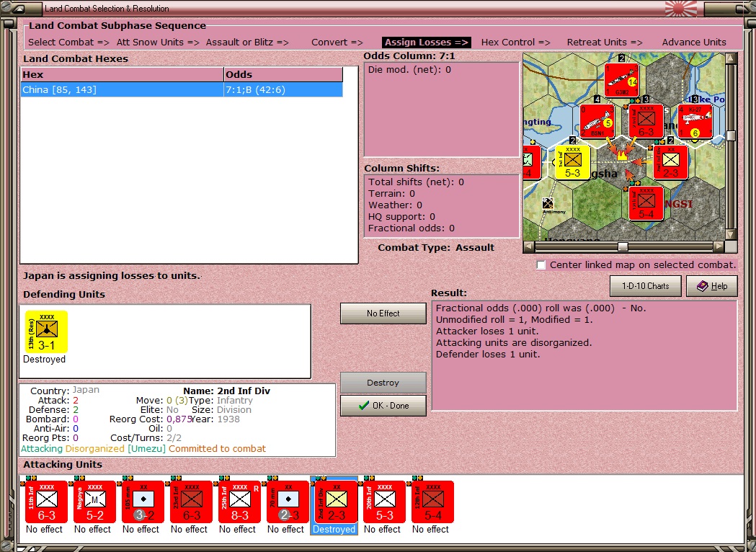The height and width of the screenshot is (552, 756).
Task: Click the yellow 5-3 army counter on map
Action: (x=572, y=162)
